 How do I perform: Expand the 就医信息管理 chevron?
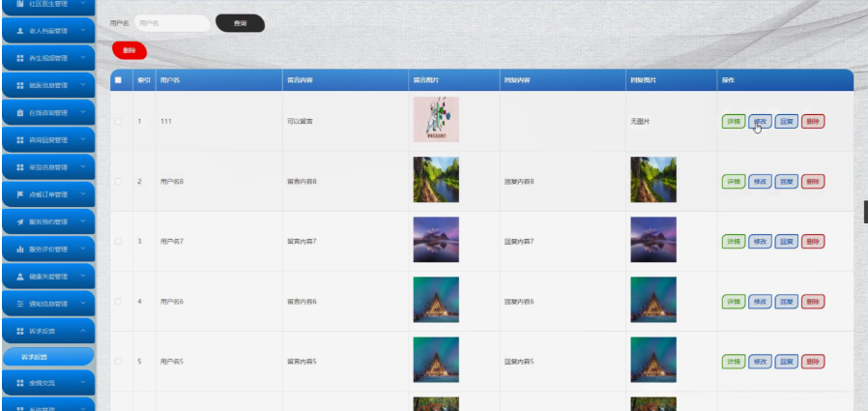click(x=83, y=85)
